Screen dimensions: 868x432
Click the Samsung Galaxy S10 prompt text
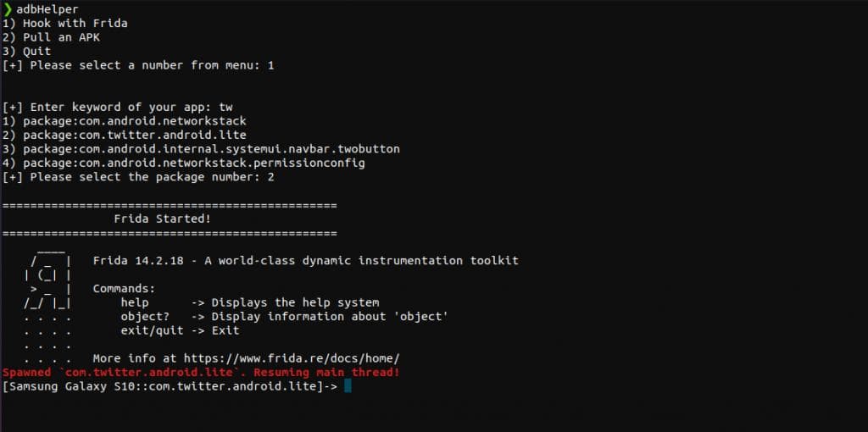[170, 386]
